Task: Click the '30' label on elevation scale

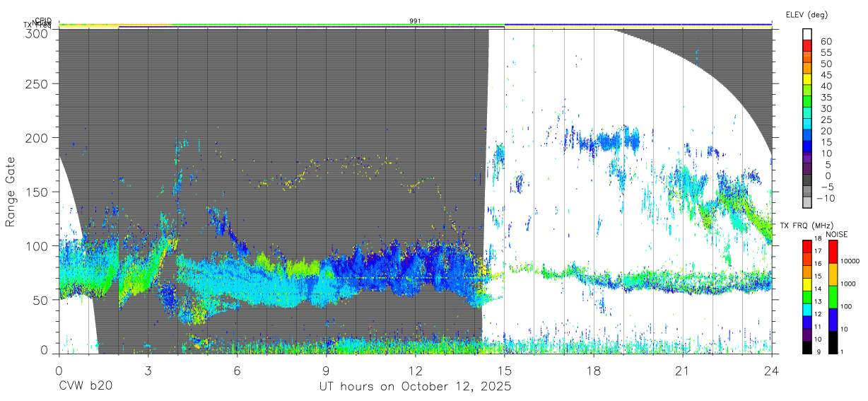Action: click(826, 109)
